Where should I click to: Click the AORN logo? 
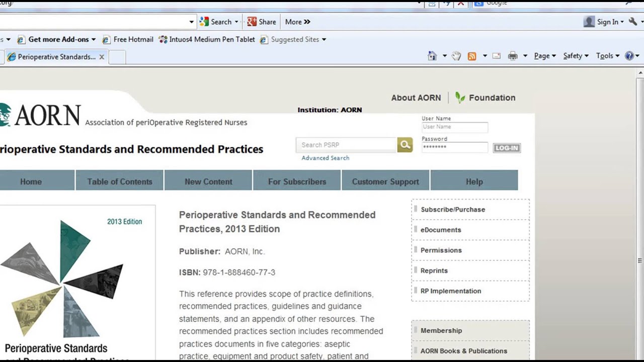click(40, 115)
